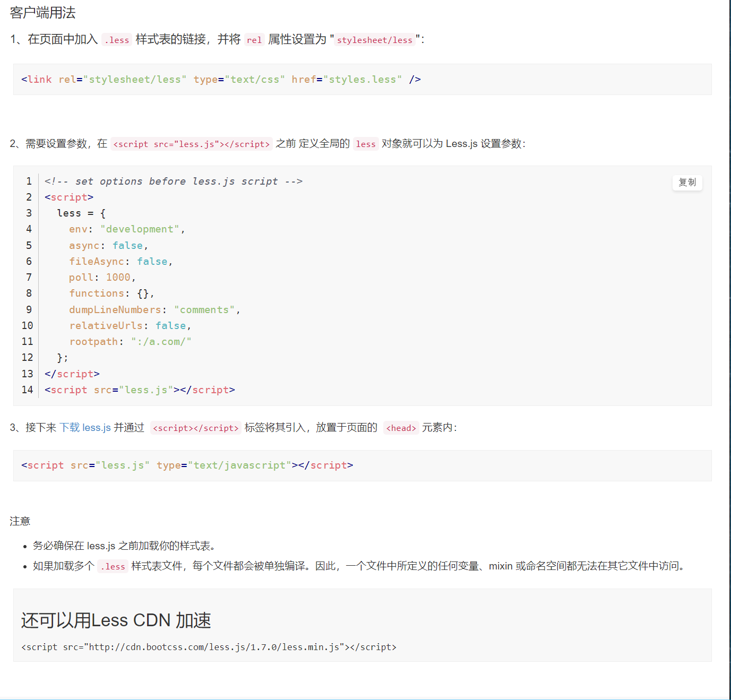This screenshot has height=700, width=731.
Task: Select the less inline code badge
Action: tap(365, 144)
